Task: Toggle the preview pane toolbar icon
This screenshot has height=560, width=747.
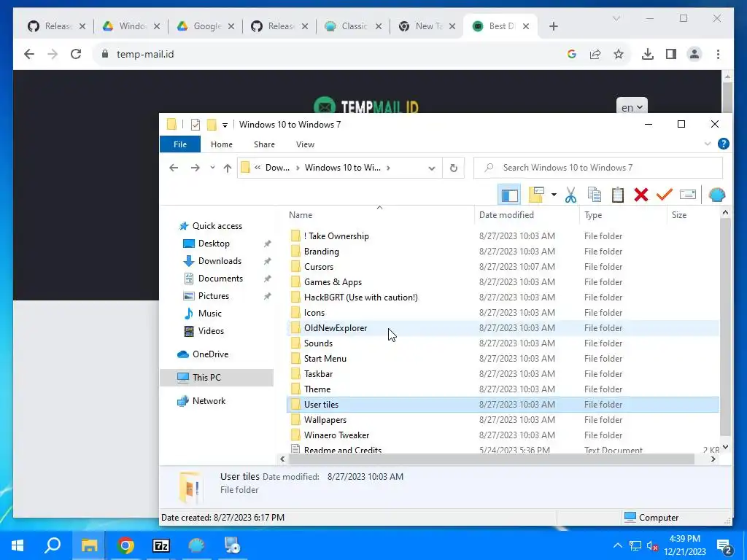Action: pyautogui.click(x=508, y=195)
